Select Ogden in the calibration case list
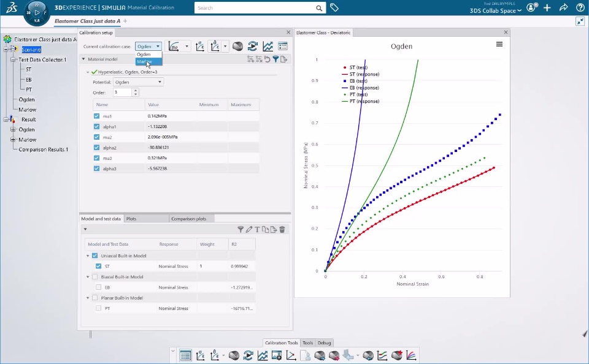The height and width of the screenshot is (364, 589). click(x=148, y=55)
